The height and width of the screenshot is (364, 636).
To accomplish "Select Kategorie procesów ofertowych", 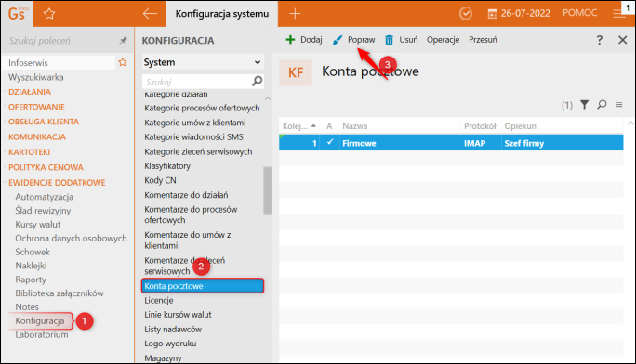I will click(x=202, y=108).
